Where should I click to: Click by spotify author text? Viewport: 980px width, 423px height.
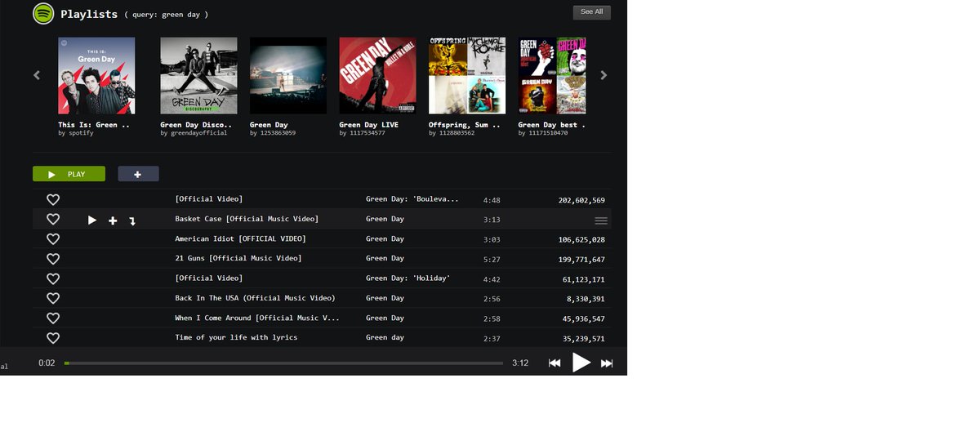tap(76, 133)
